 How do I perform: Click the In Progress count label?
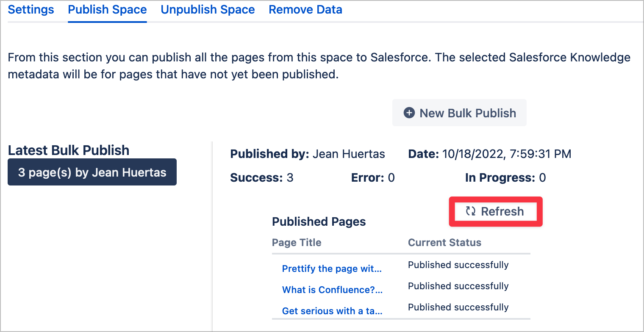tap(500, 178)
